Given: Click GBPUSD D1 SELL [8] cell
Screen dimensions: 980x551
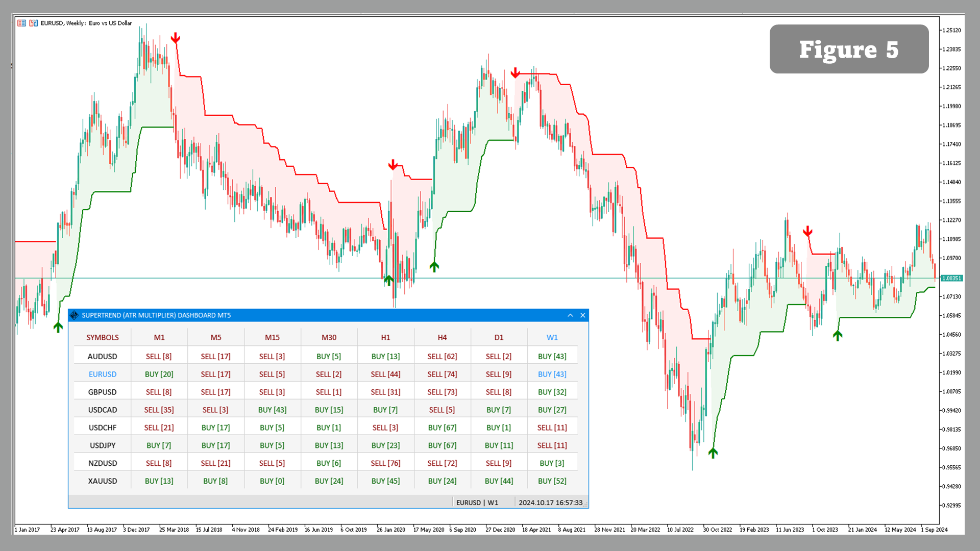Looking at the screenshot, I should pos(499,392).
